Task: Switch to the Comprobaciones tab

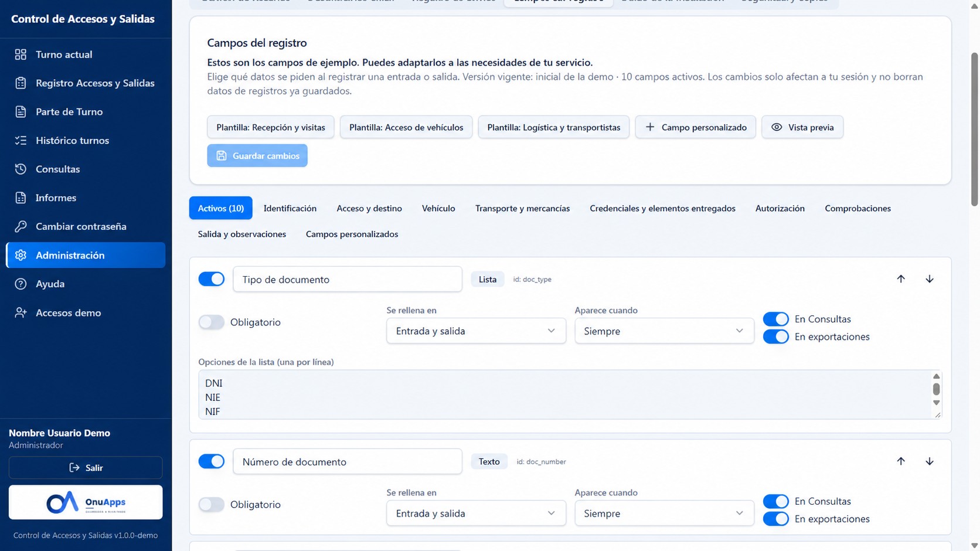Action: [x=858, y=208]
